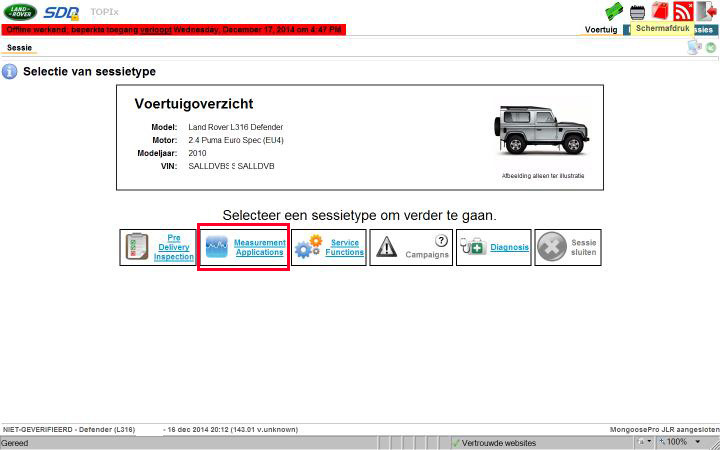Viewport: 720px width, 450px height.
Task: Click the Schermafdruk printer icon
Action: pyautogui.click(x=637, y=12)
